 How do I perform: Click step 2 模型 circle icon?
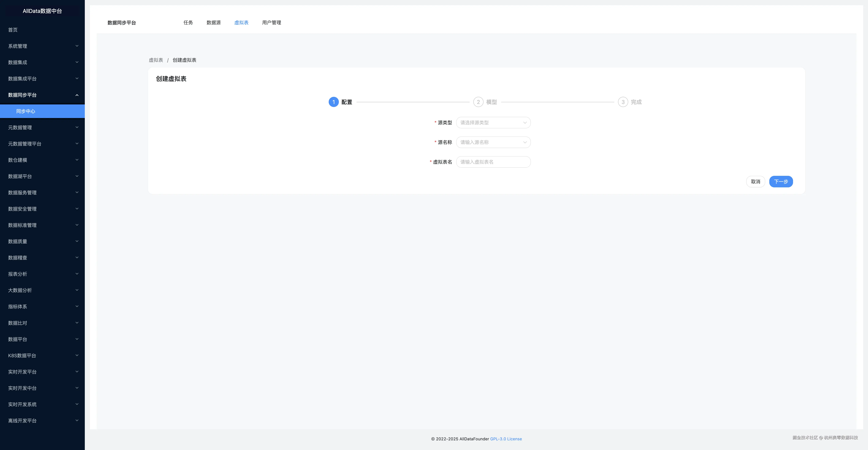click(x=478, y=102)
